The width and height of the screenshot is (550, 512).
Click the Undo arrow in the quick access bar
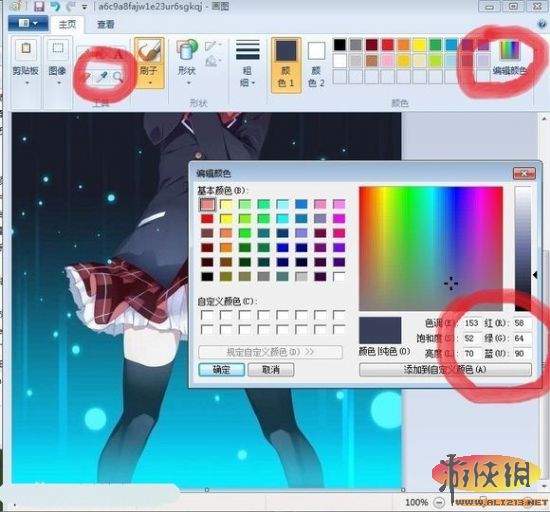coord(55,6)
